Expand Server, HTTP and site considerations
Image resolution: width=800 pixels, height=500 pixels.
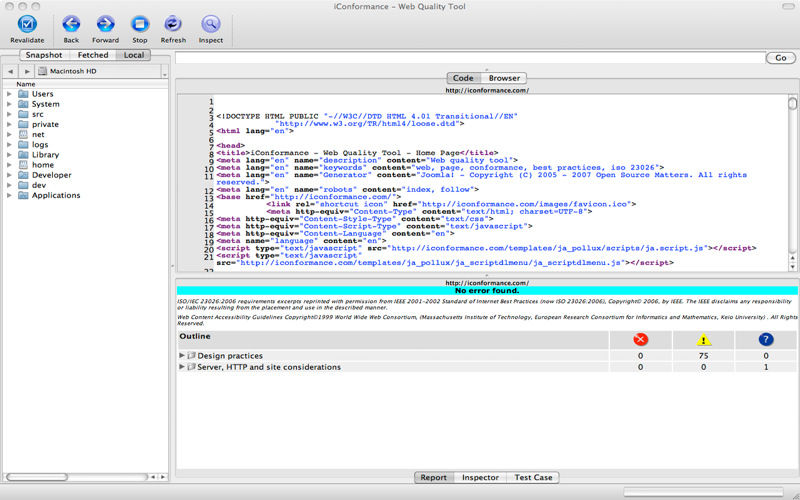point(182,367)
